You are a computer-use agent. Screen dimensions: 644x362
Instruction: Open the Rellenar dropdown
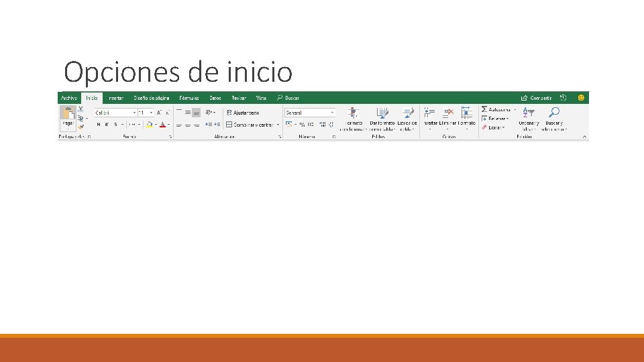pyautogui.click(x=495, y=119)
